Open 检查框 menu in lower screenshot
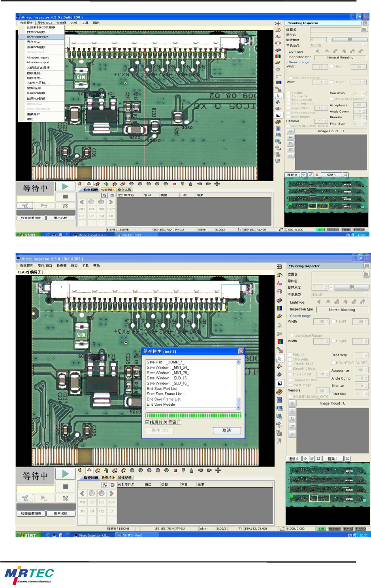The height and width of the screenshot is (588, 371). coord(61,266)
